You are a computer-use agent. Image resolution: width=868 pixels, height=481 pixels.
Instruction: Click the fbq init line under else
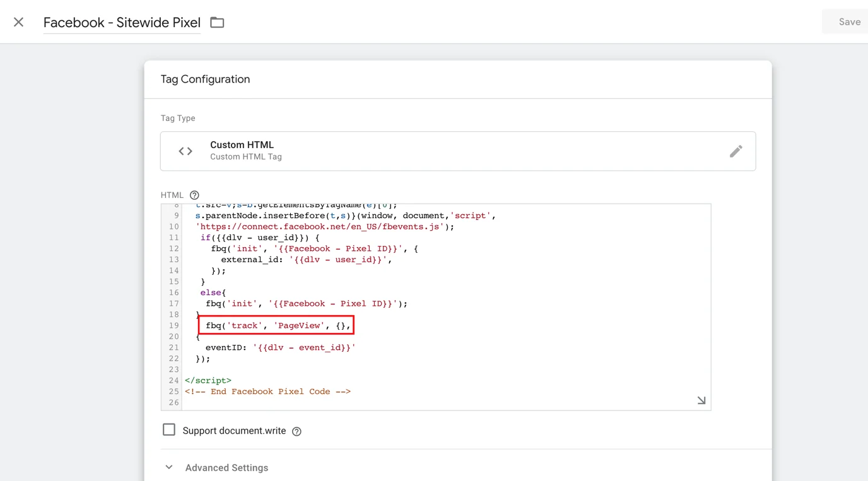point(307,303)
